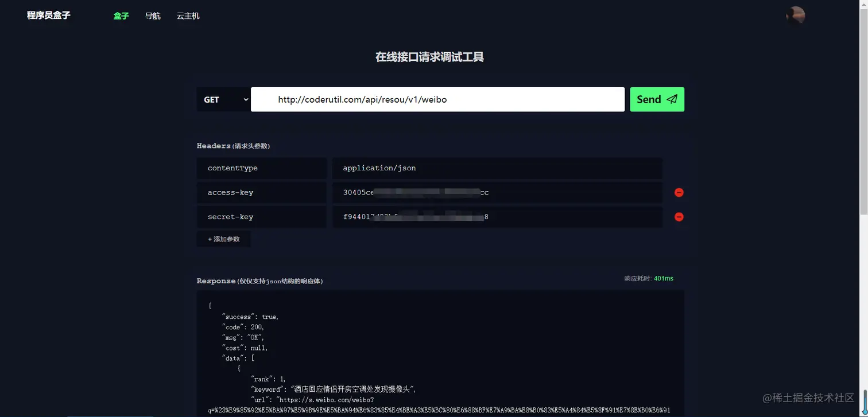Viewport: 868px width, 417px height.
Task: Click the Headers section label
Action: click(233, 146)
